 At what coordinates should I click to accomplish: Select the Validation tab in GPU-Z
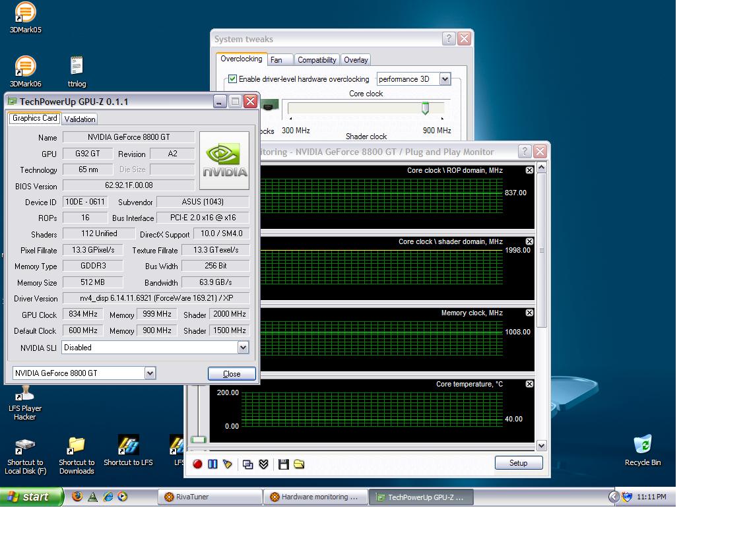coord(80,119)
